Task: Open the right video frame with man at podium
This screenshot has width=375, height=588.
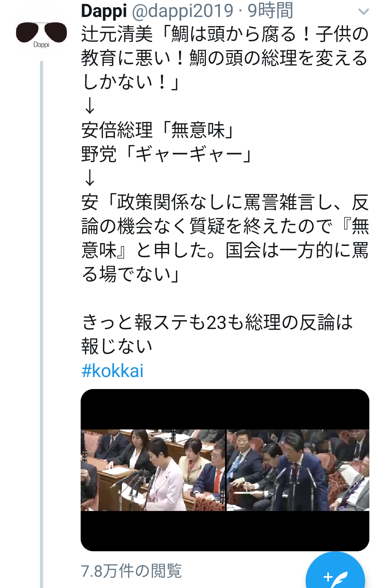Action: pyautogui.click(x=298, y=470)
